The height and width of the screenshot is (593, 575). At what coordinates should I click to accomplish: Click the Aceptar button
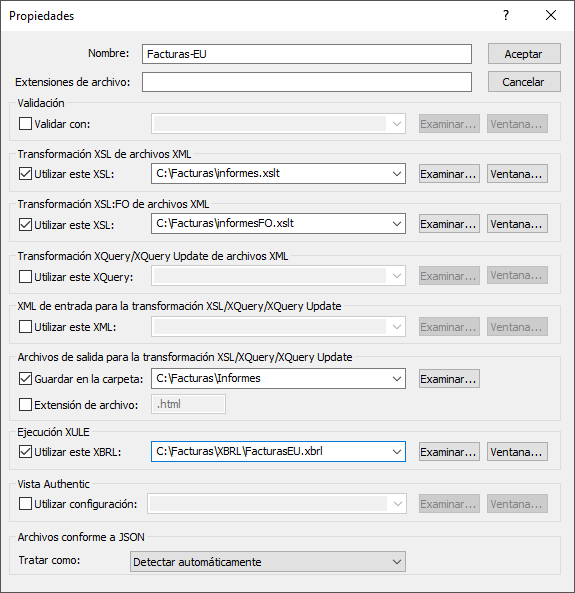(x=524, y=54)
